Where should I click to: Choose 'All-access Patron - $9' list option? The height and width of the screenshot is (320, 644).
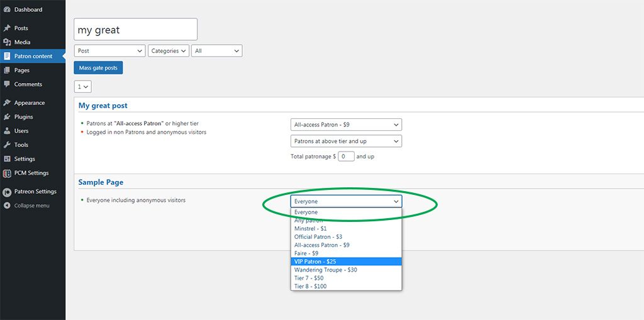[x=347, y=245]
